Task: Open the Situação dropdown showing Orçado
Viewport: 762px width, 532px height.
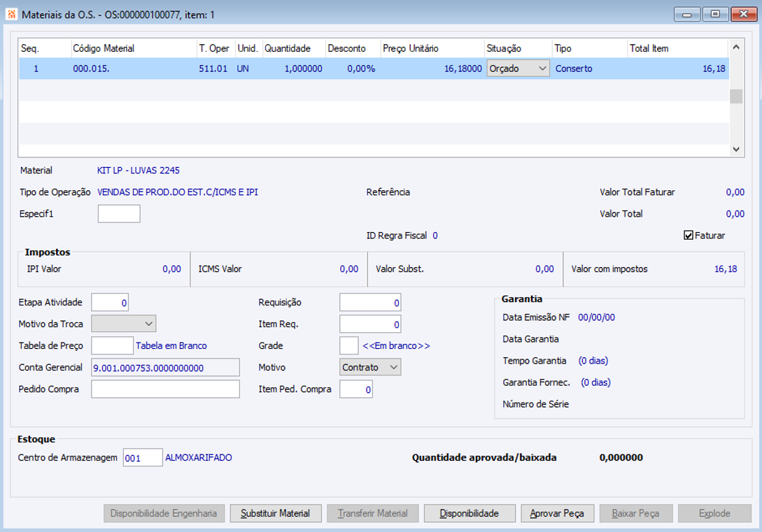Action: 518,69
